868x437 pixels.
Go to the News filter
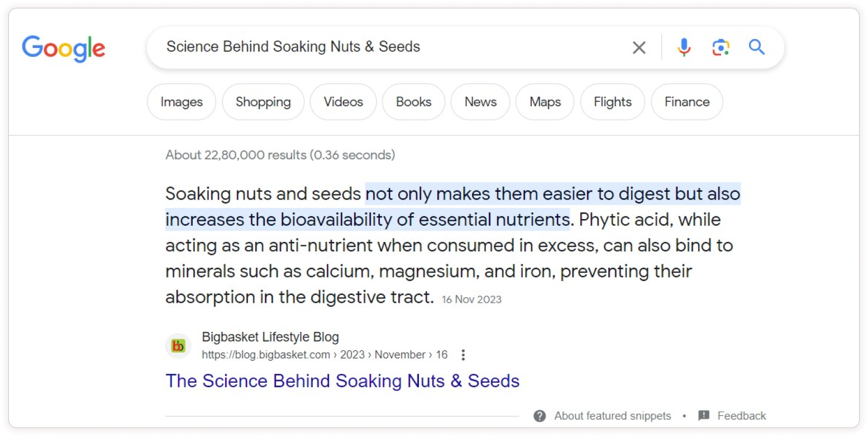coord(480,102)
